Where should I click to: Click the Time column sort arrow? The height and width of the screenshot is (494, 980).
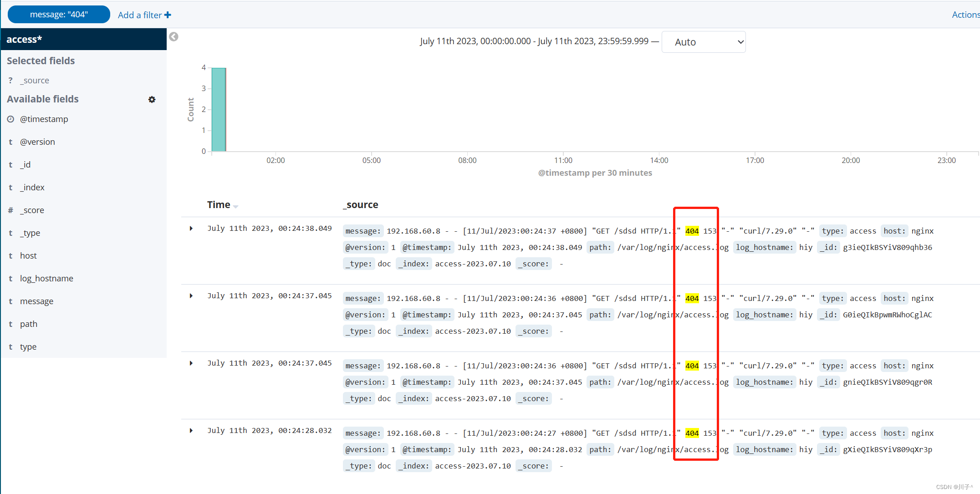(x=235, y=206)
